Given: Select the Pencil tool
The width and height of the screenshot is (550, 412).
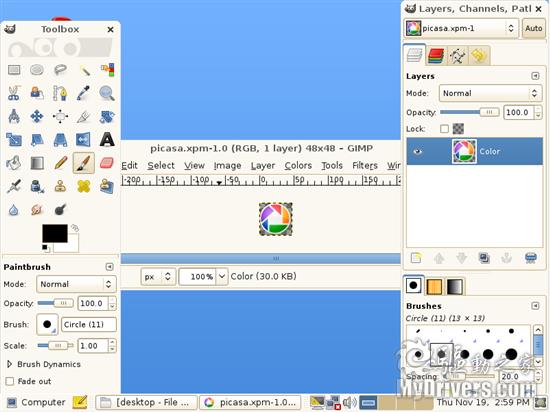Looking at the screenshot, I should coord(60,163).
